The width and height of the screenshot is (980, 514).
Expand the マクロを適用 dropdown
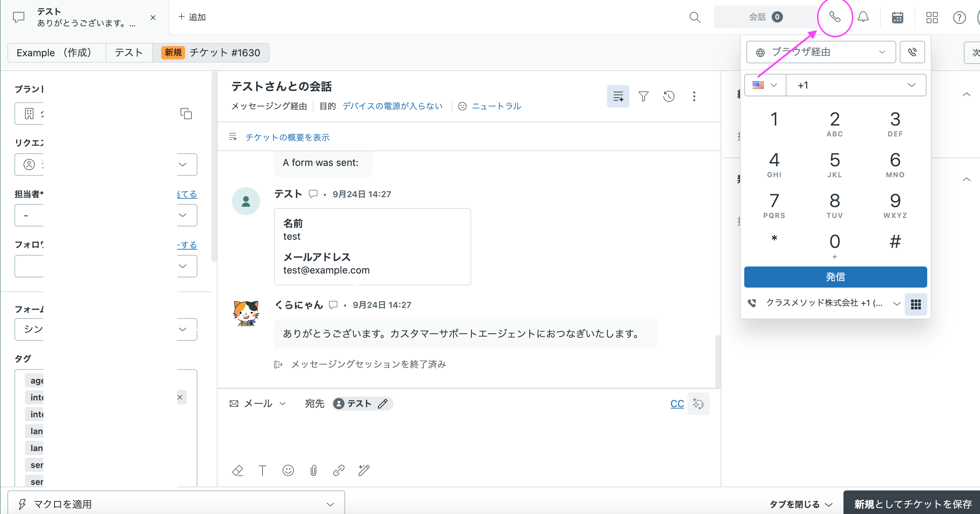(176, 504)
